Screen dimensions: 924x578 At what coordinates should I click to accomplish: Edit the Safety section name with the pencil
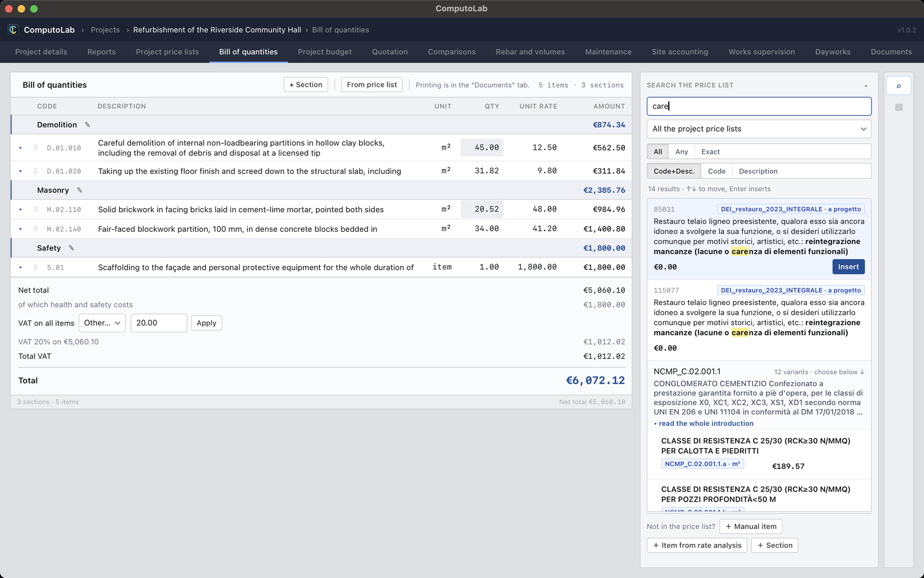pyautogui.click(x=72, y=248)
